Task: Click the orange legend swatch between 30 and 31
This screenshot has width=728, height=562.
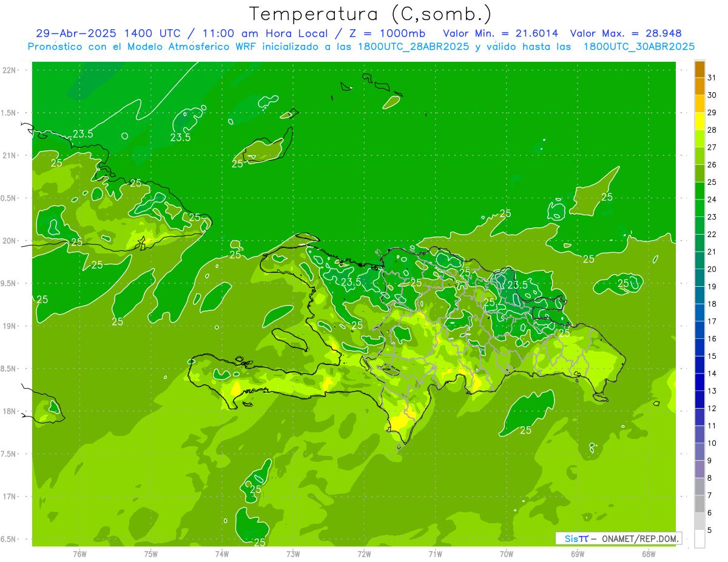Action: click(x=699, y=86)
